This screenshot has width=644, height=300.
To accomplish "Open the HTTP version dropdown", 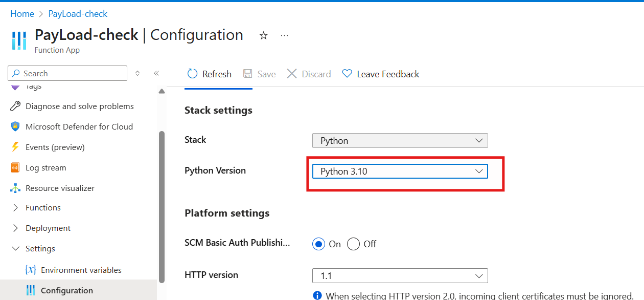I will point(400,276).
